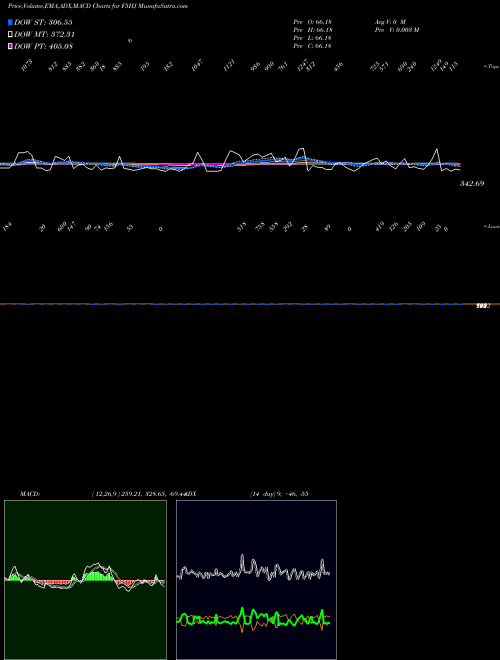Image resolution: width=500 pixels, height=660 pixels.
Task: Click the lower volume label 419
Action: click(380, 228)
